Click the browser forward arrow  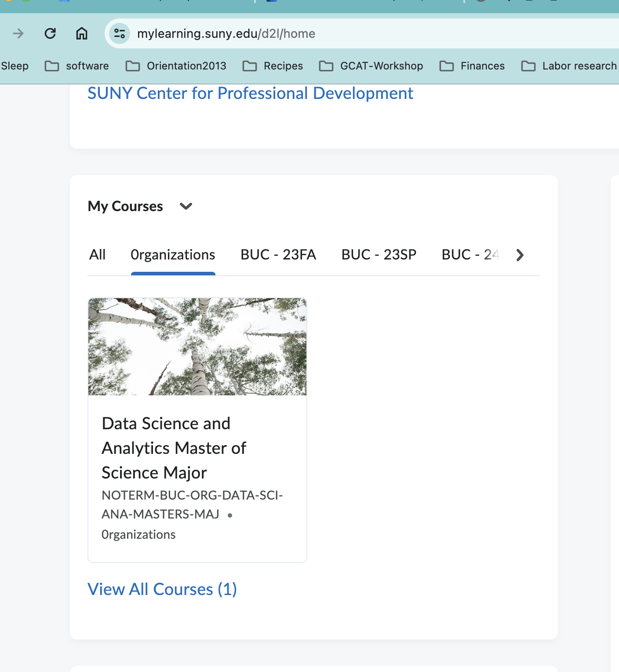(x=18, y=33)
